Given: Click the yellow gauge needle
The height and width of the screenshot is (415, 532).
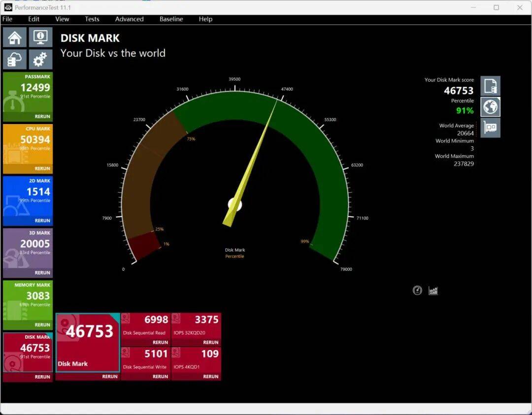Looking at the screenshot, I should pos(250,163).
